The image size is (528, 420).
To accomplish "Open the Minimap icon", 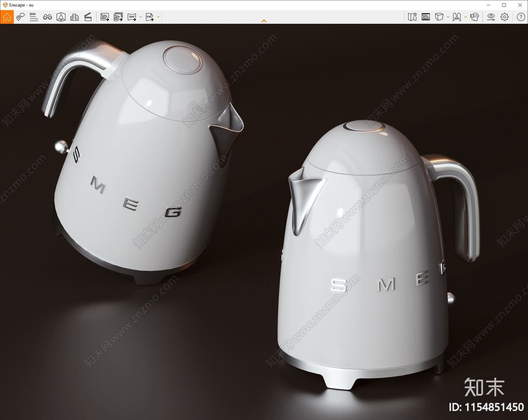I will [412, 17].
